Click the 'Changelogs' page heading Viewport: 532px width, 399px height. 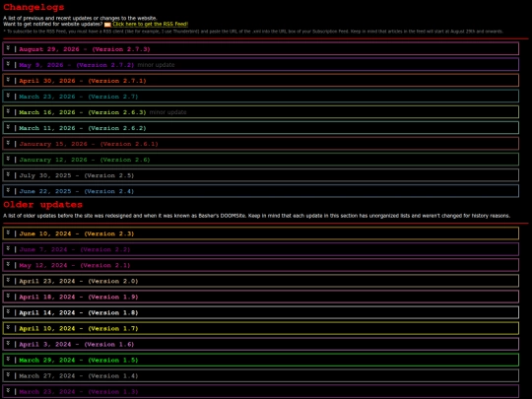[33, 7]
